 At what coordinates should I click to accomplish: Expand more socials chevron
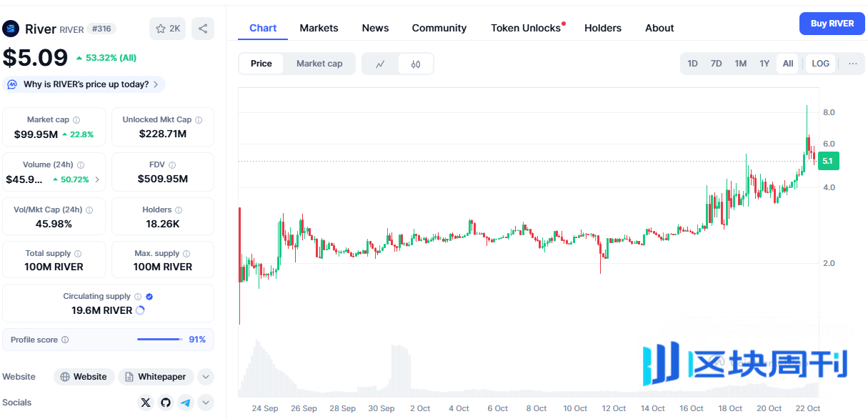[x=205, y=403]
